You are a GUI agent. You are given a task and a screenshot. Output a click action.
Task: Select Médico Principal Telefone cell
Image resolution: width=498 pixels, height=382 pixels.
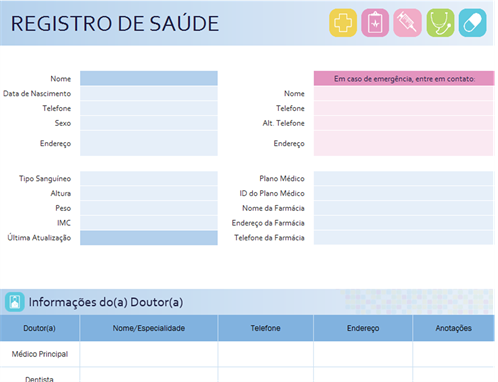265,354
